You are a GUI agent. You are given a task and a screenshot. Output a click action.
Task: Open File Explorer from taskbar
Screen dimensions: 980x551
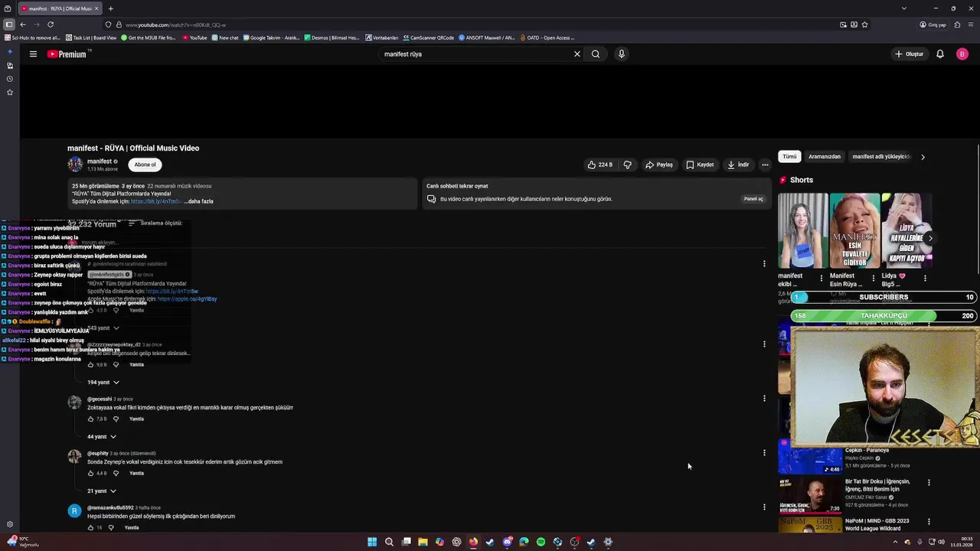[423, 542]
